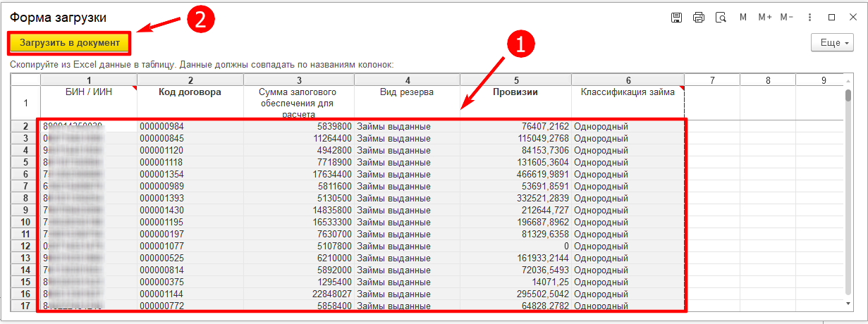Click the Провизии header cell

pos(516,103)
